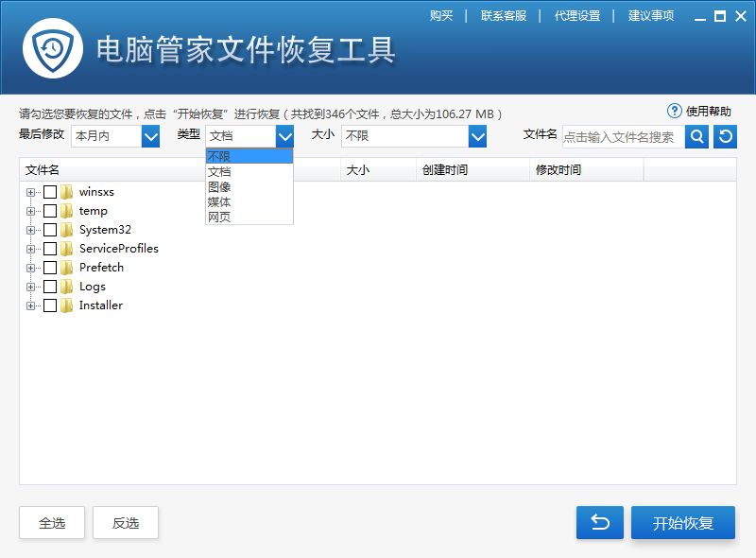756x558 pixels.
Task: Check the winsxs folder checkbox
Action: click(50, 192)
